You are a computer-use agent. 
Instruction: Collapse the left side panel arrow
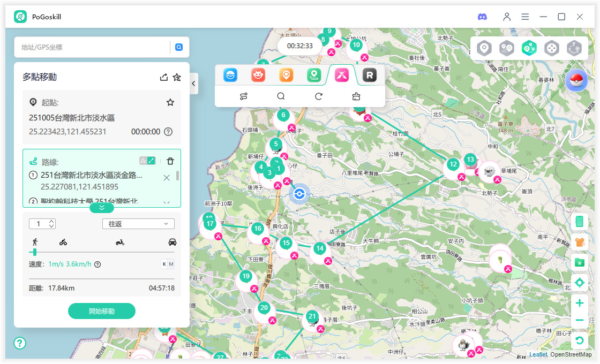tap(193, 84)
